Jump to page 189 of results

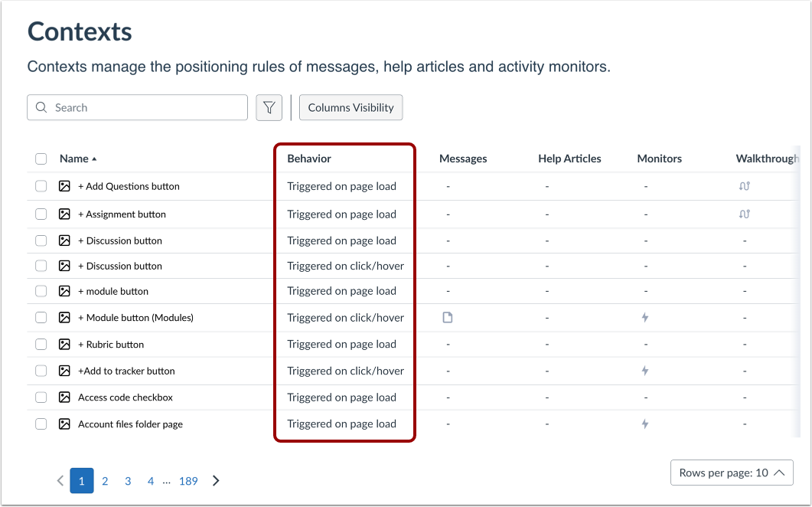[x=188, y=480]
